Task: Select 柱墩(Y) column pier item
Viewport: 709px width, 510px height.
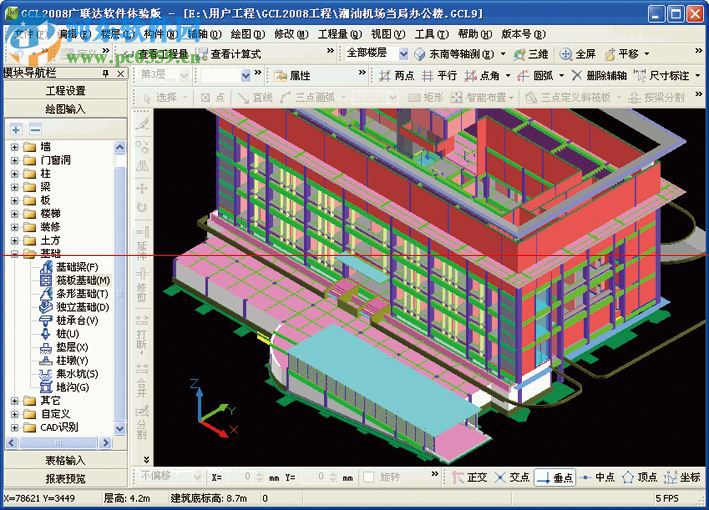Action: [64, 360]
